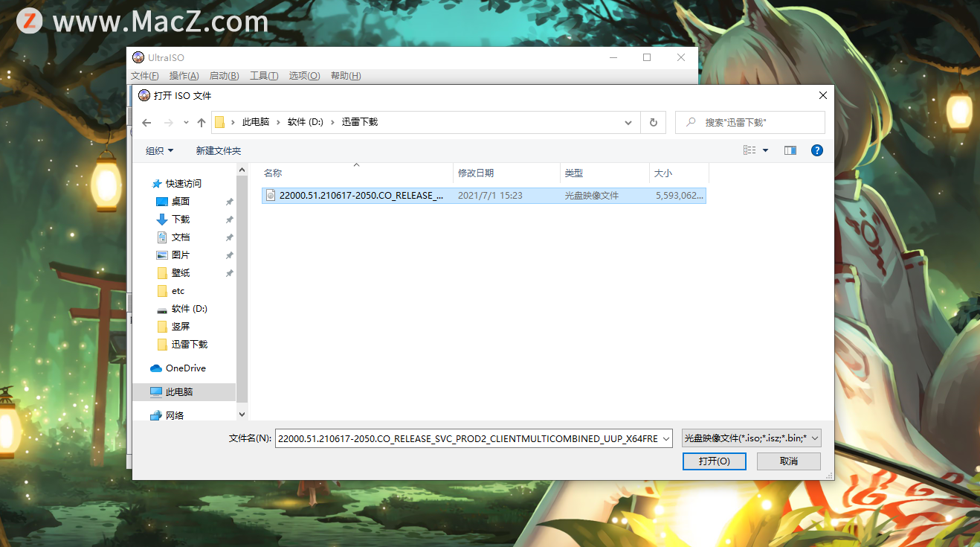The image size is (980, 547).
Task: Select etc folder in the navigation pane
Action: (178, 291)
